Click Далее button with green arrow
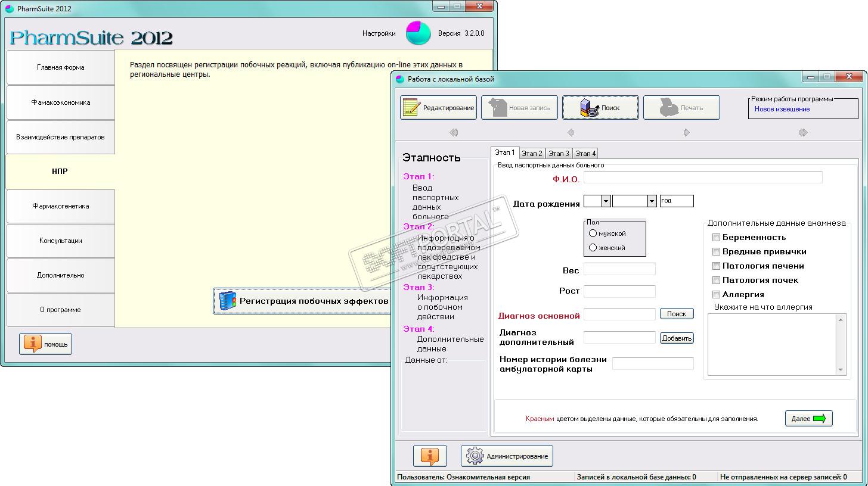 pos(809,419)
